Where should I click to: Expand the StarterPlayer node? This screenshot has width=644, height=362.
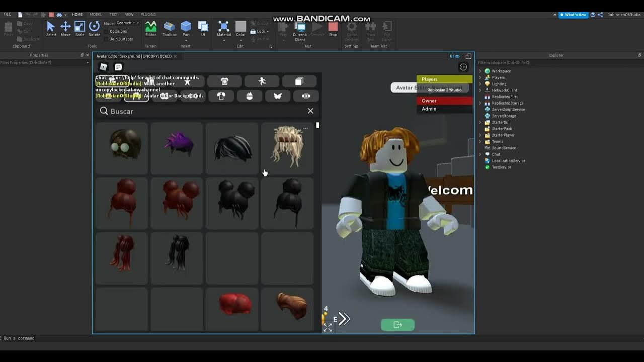[x=480, y=135]
